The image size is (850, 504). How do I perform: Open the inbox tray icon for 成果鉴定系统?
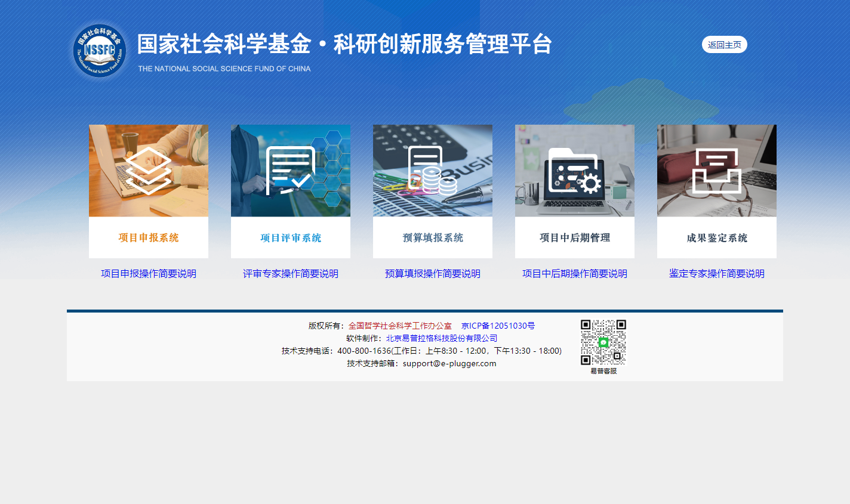(x=717, y=171)
